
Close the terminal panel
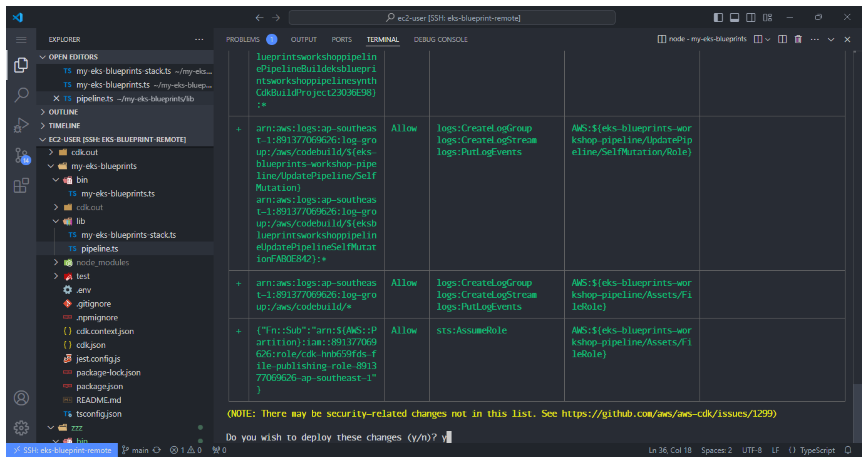(847, 39)
